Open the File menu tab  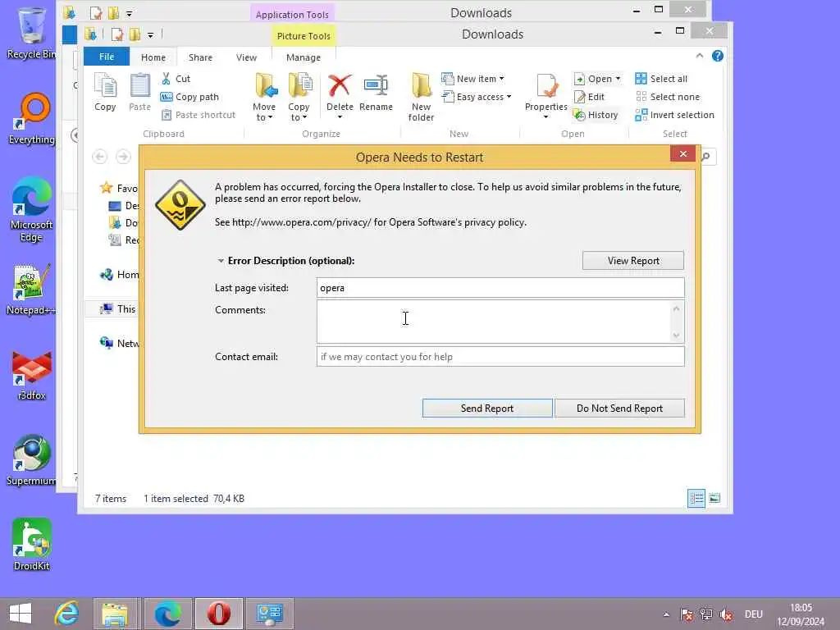tap(107, 57)
